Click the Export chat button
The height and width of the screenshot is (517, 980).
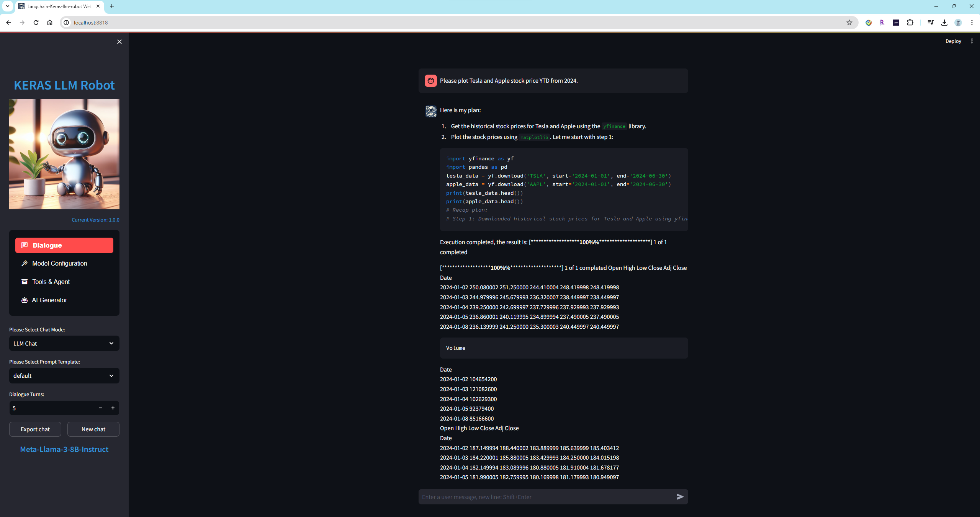pyautogui.click(x=35, y=429)
